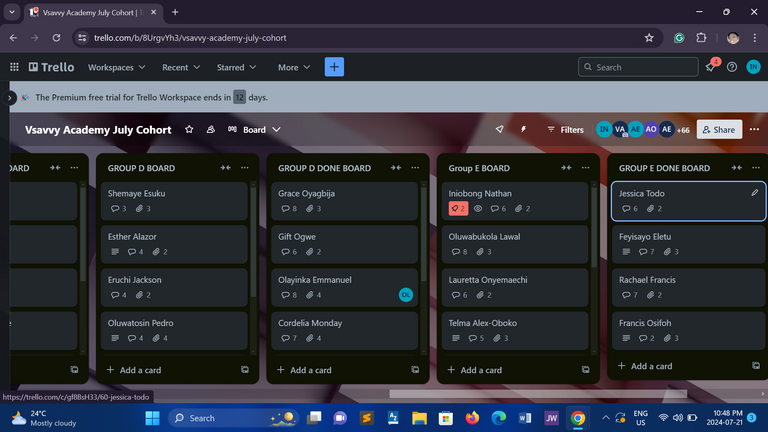Click the help question mark icon
768x432 pixels.
point(732,67)
